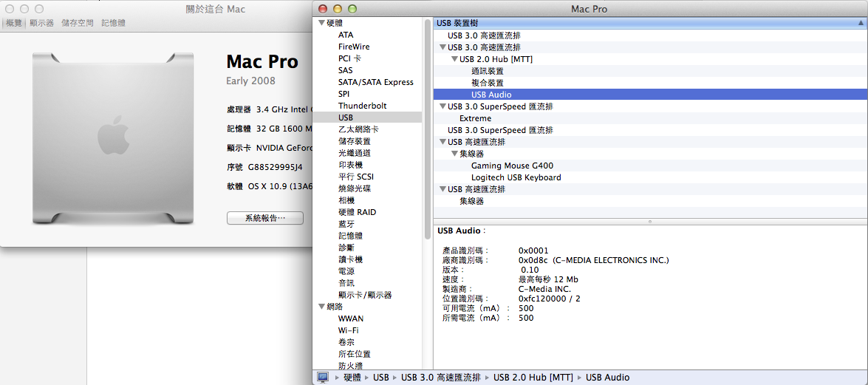Click the 最高每秒 12 Mb speed value
The height and width of the screenshot is (385, 868).
(x=548, y=279)
